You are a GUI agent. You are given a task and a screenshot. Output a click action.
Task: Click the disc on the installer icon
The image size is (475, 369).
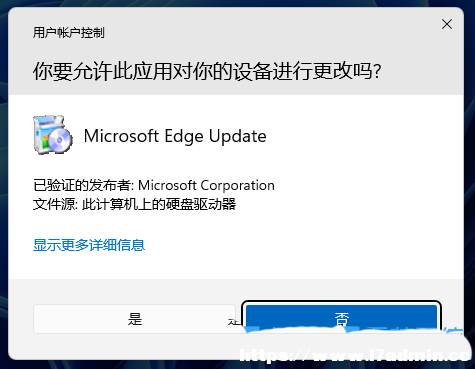[x=60, y=140]
